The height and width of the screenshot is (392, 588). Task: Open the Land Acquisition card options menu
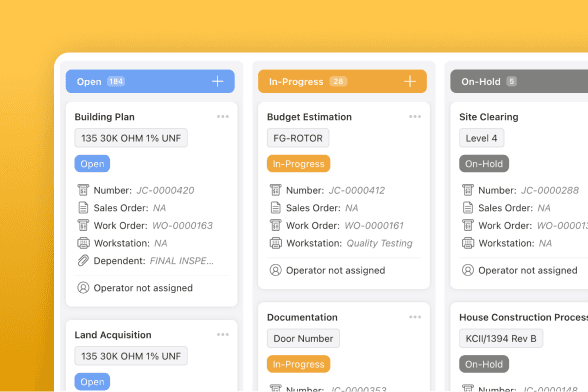click(223, 335)
